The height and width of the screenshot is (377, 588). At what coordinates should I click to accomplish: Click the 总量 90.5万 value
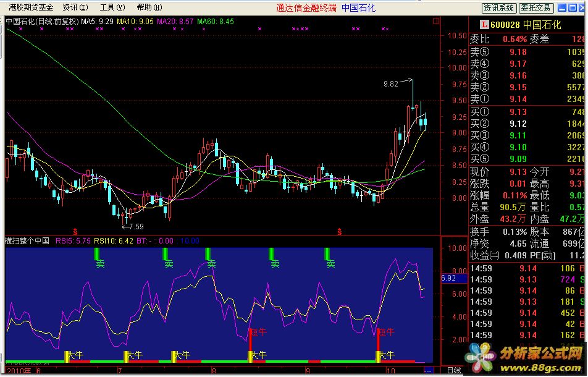[x=513, y=207]
